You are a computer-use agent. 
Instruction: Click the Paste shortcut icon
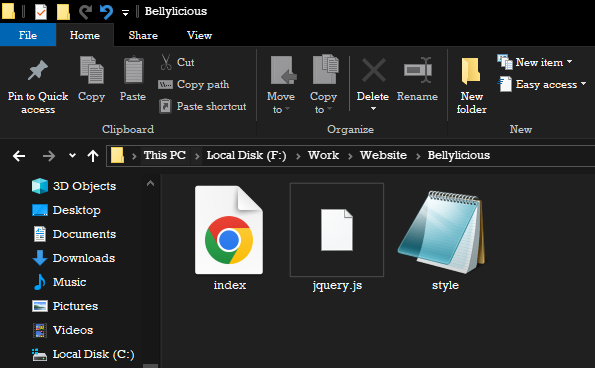click(x=165, y=106)
